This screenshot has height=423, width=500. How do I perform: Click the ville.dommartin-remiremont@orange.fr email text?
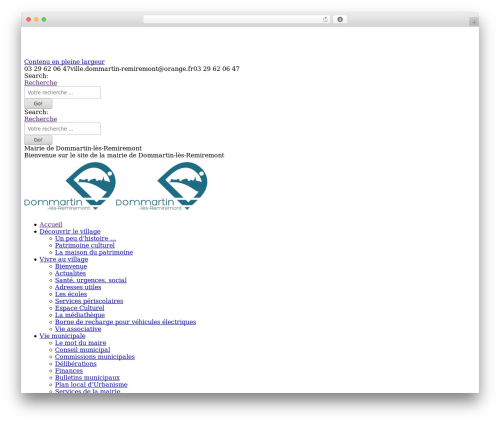pyautogui.click(x=132, y=69)
